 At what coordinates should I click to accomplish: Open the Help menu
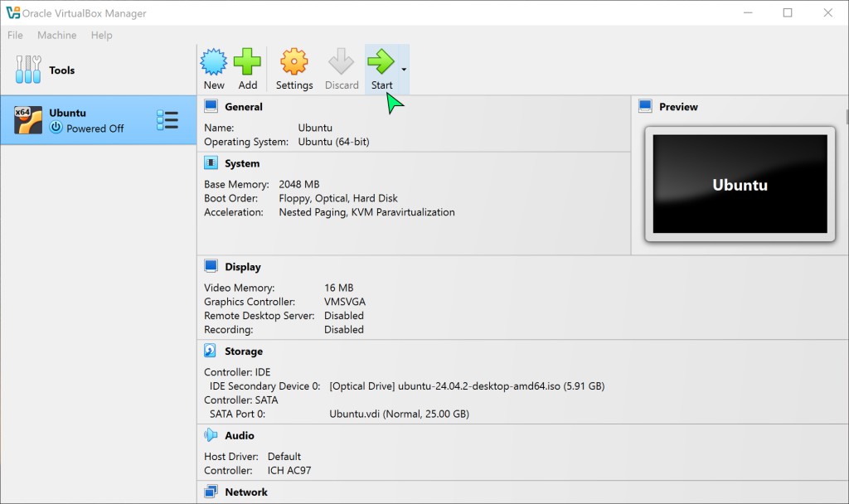point(101,36)
